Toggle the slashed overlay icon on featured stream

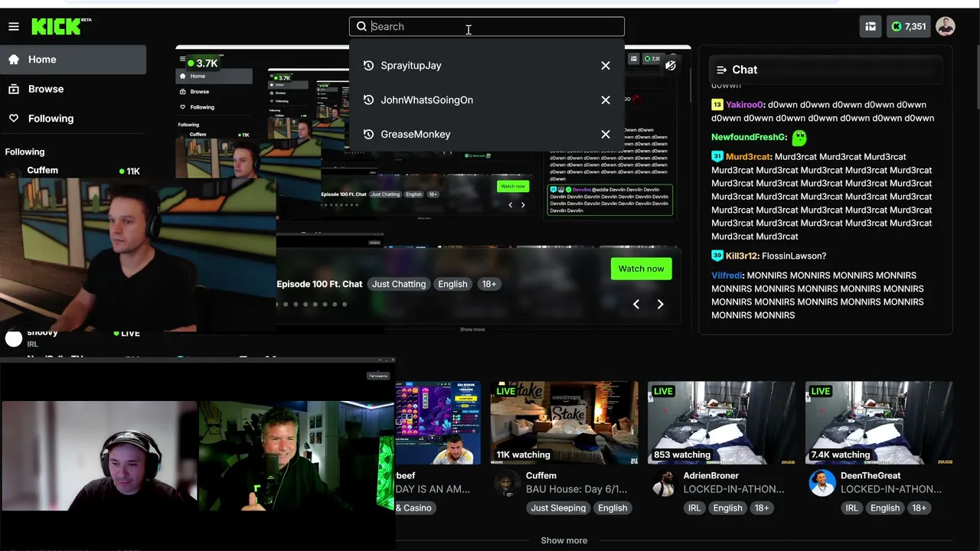(x=671, y=65)
